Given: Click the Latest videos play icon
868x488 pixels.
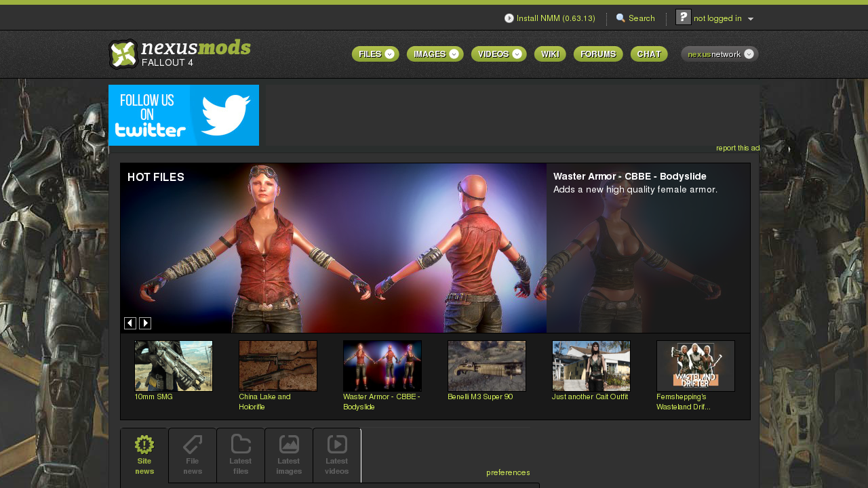Looking at the screenshot, I should 337,445.
